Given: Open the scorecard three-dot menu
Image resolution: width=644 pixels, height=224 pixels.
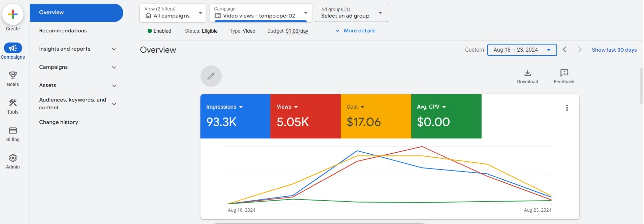Looking at the screenshot, I should tap(567, 108).
